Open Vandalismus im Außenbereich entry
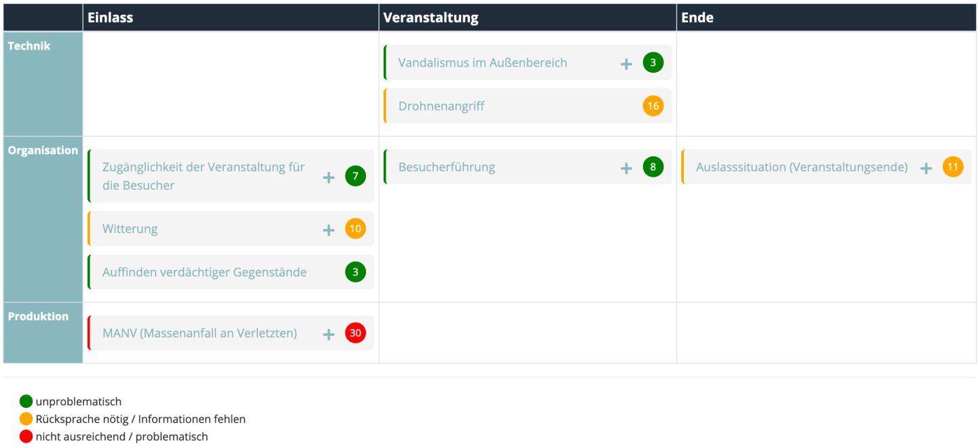The height and width of the screenshot is (448, 980). coord(483,63)
